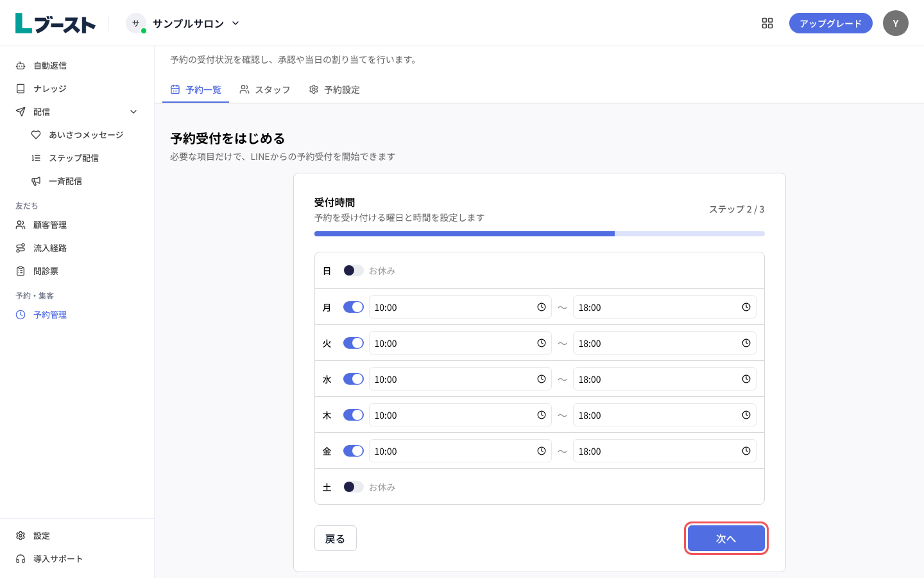This screenshot has height=578, width=924.
Task: Click the 戻る button
Action: pos(336,538)
